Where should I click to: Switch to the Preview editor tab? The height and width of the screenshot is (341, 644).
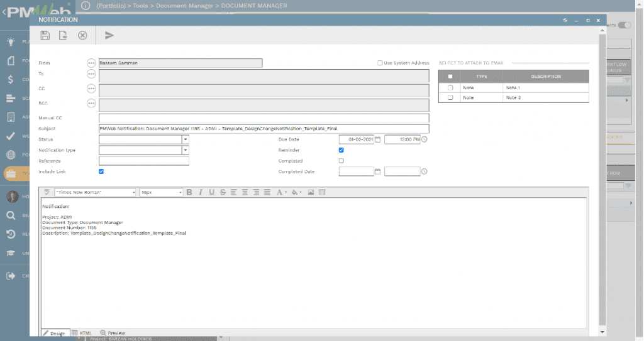click(113, 333)
